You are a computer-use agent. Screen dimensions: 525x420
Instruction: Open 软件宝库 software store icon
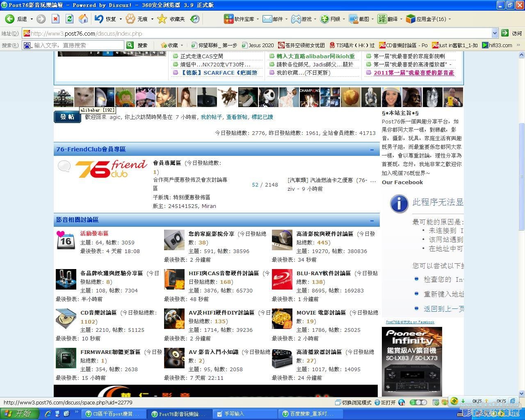[x=228, y=19]
